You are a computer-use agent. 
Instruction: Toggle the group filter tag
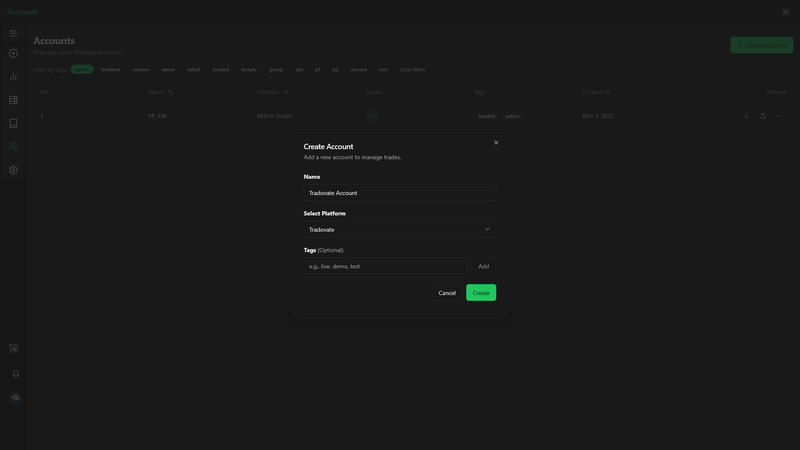click(x=276, y=69)
